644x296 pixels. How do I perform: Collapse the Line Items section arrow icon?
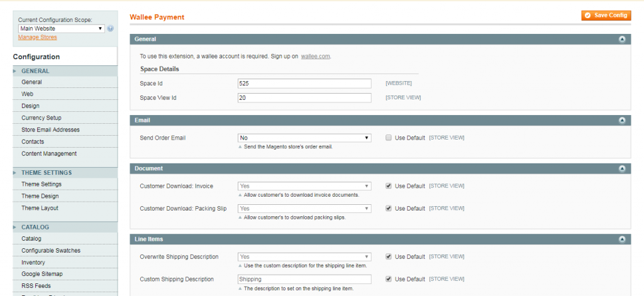tap(622, 239)
